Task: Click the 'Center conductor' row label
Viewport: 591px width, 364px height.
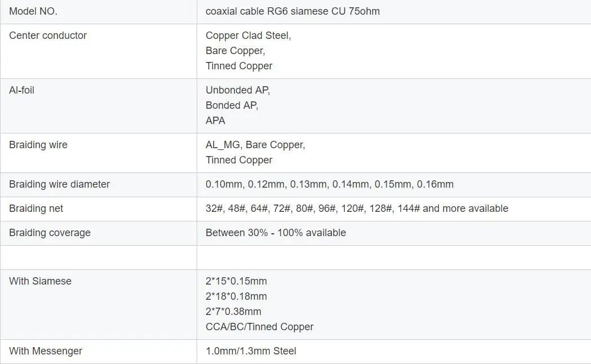Action: (48, 35)
